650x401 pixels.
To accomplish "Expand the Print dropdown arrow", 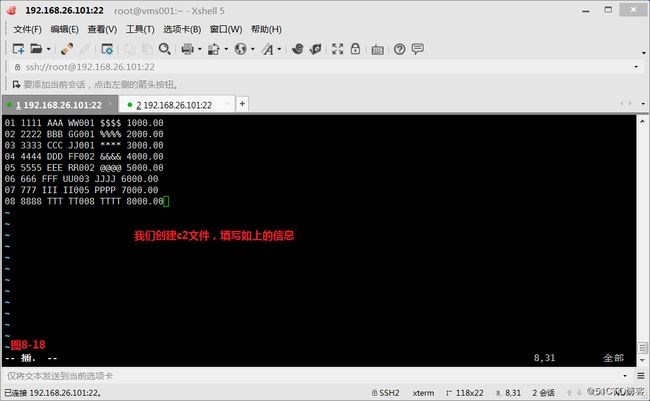I will click(199, 49).
